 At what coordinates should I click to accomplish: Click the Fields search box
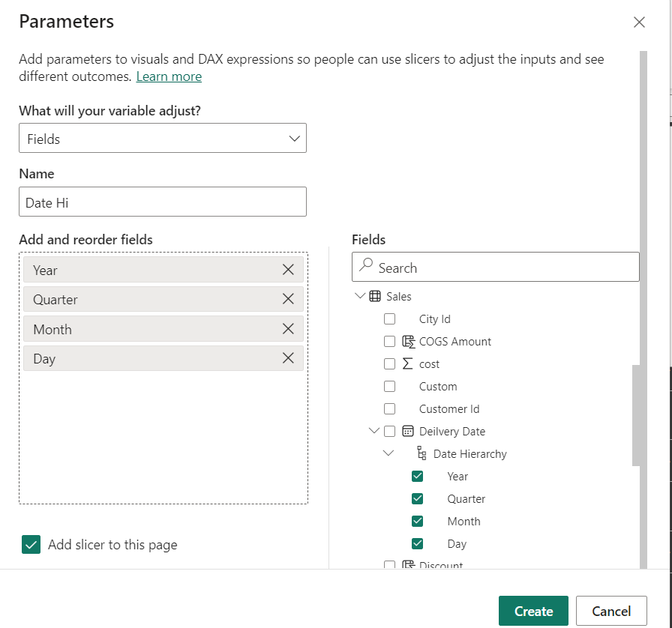click(x=496, y=267)
